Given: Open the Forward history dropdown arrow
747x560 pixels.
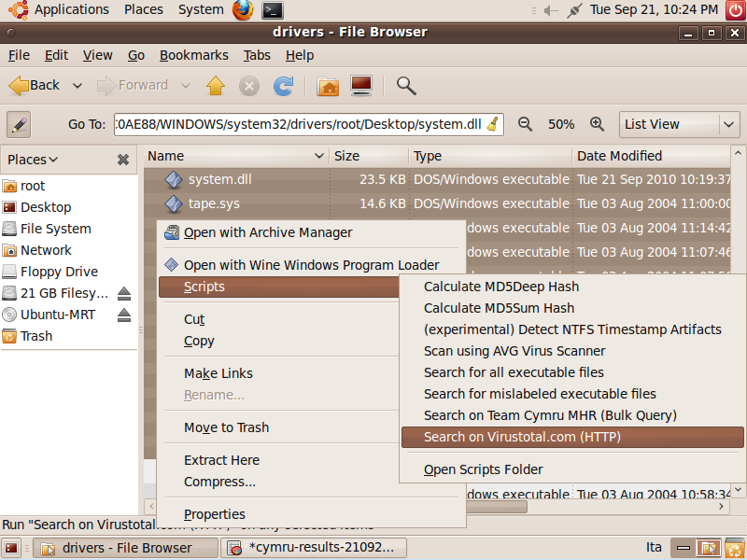Looking at the screenshot, I should coord(186,86).
